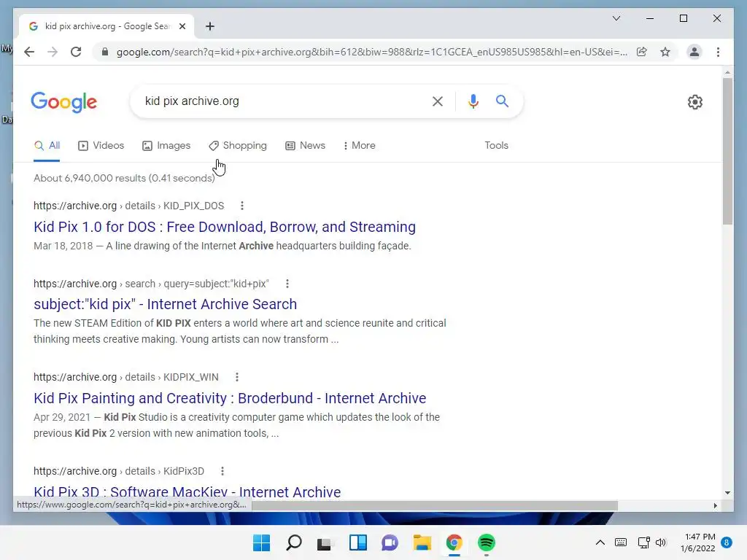
Task: Select the All results tab
Action: [47, 146]
